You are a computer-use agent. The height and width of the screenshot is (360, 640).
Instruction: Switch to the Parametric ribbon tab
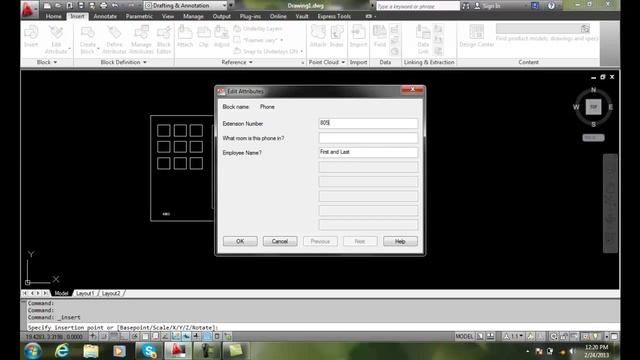point(139,16)
